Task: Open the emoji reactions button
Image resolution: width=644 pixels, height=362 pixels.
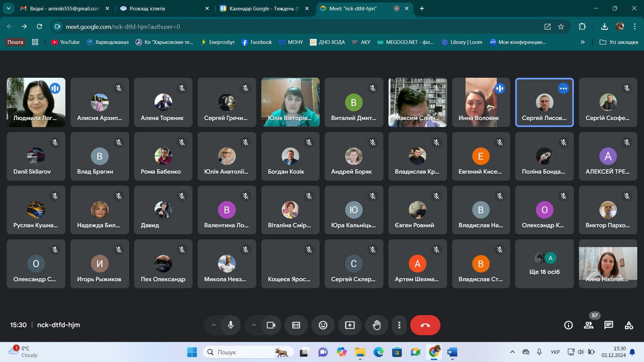Action: (x=323, y=325)
